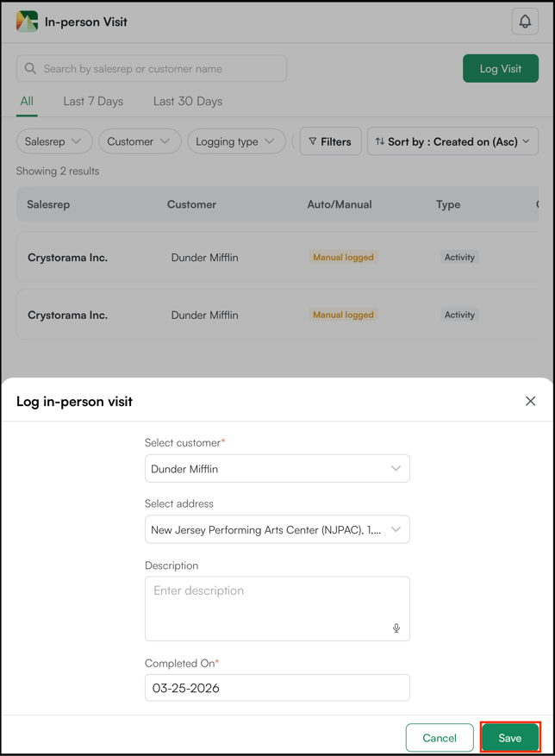Cancel the in-person visit form
Screen dimensions: 555x756
(440, 738)
